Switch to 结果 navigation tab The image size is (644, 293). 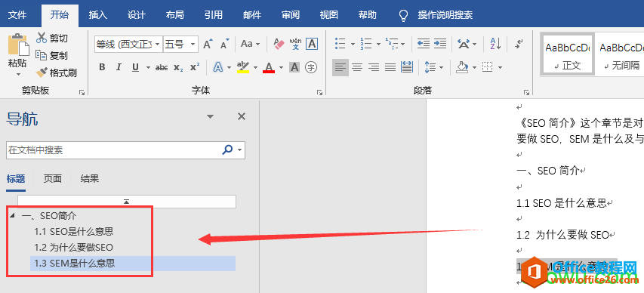(90, 178)
